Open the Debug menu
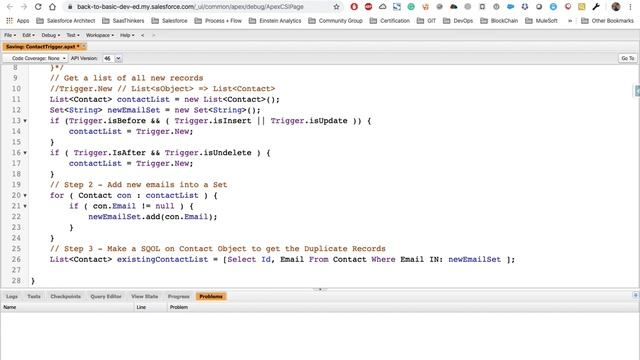The image size is (640, 360). click(x=51, y=36)
